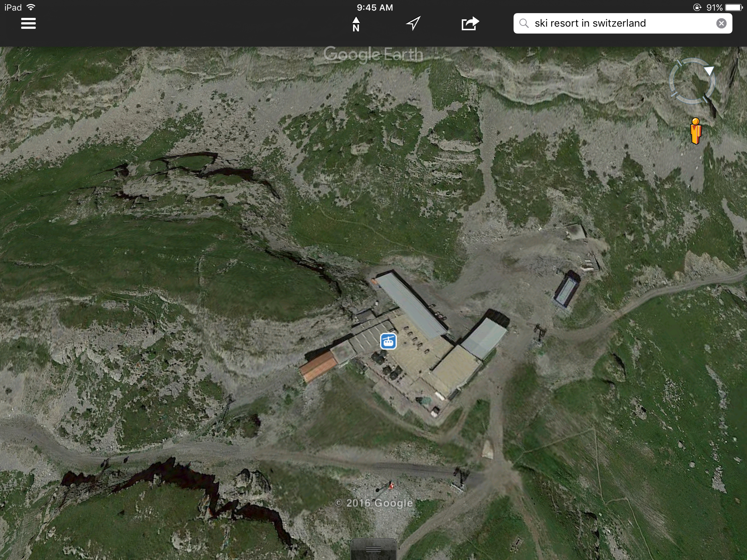This screenshot has height=560, width=747.
Task: Tap the © 2016 Google attribution
Action: click(x=374, y=503)
